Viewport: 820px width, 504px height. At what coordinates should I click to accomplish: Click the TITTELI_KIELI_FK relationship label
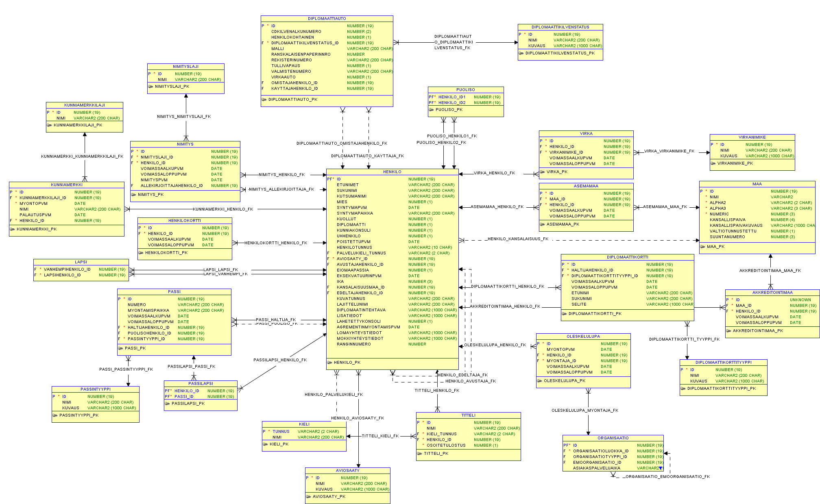coord(380,436)
